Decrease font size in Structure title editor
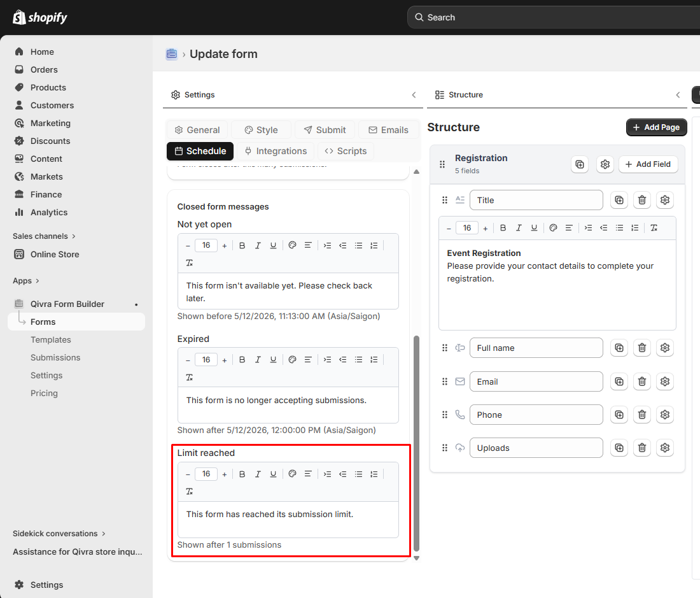This screenshot has height=598, width=700. 449,228
